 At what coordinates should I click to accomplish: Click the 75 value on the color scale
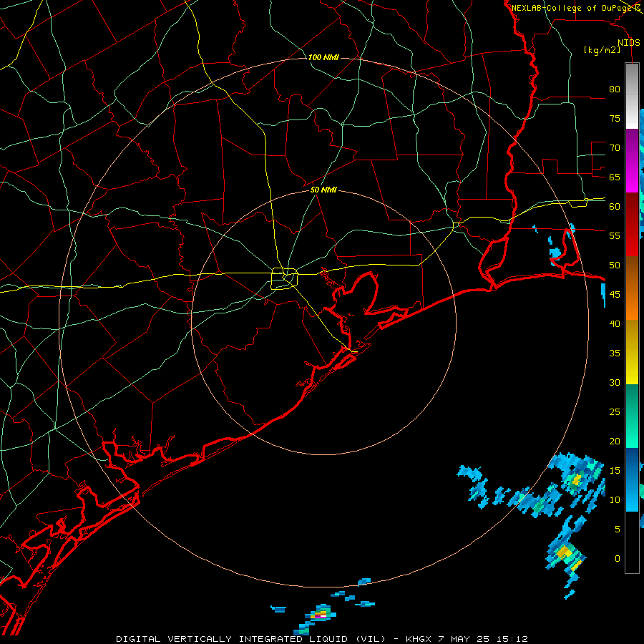[x=615, y=118]
